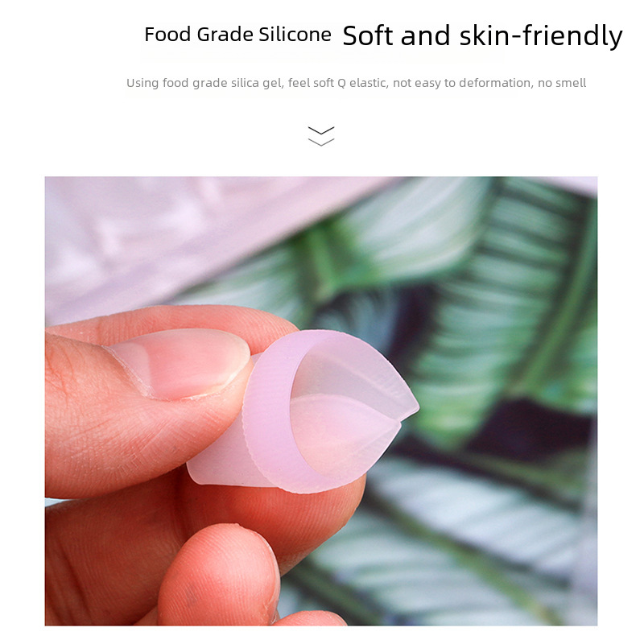Click the "Soft and skin-friendly" headline
Screen dimensions: 644x644
click(x=482, y=35)
